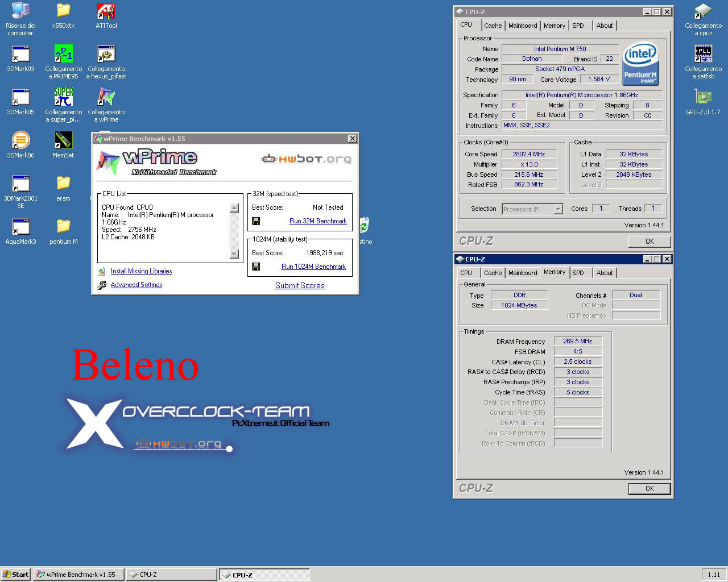
Task: Open About tab in upper CPU-Z
Action: coord(605,26)
